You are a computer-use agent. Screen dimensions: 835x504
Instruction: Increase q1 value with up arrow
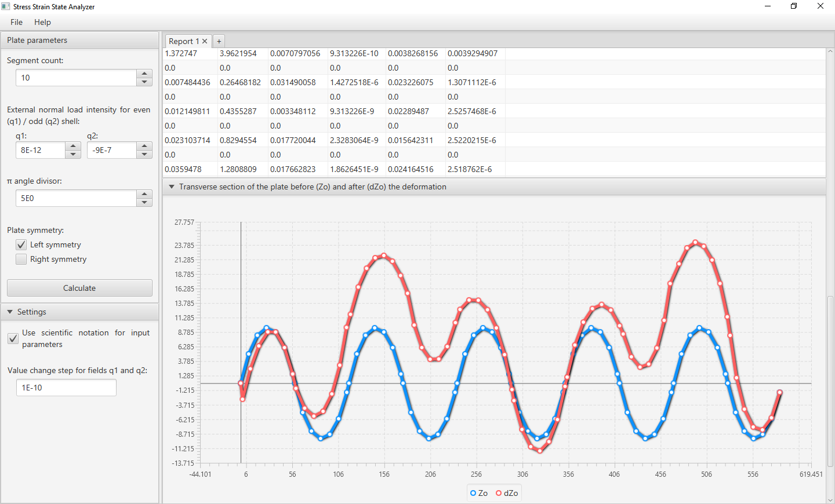coord(73,146)
